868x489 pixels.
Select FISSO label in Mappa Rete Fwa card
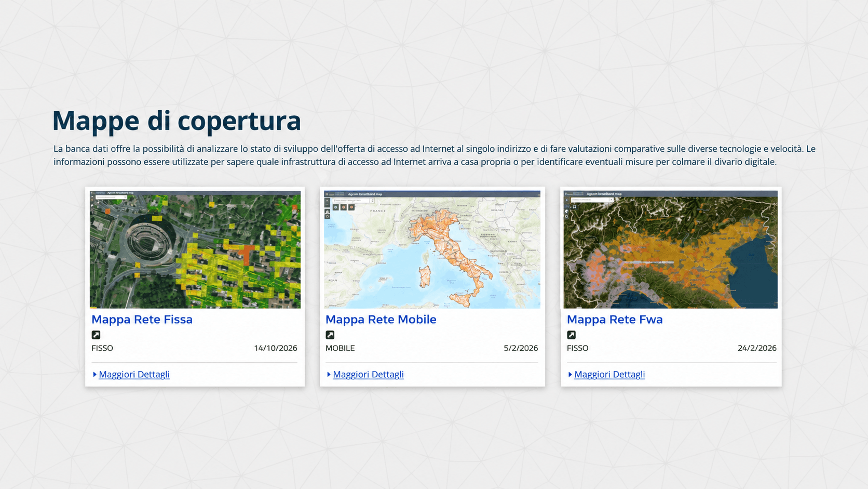578,348
